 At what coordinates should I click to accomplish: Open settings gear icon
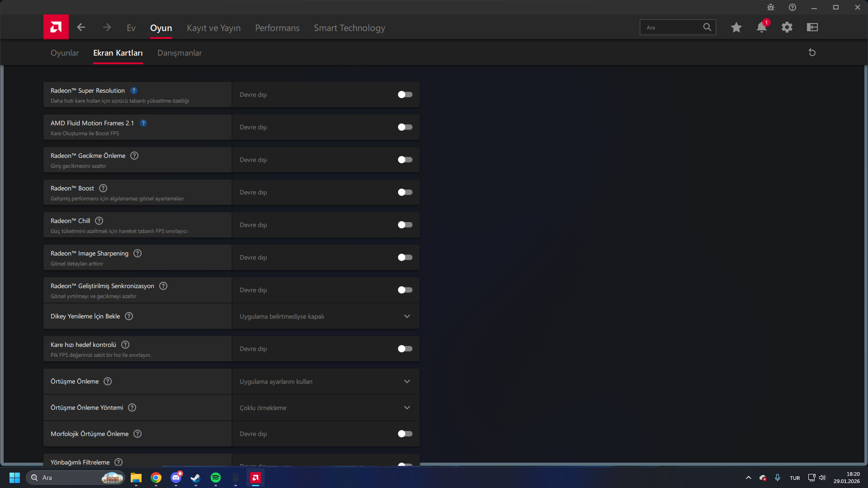pyautogui.click(x=787, y=28)
